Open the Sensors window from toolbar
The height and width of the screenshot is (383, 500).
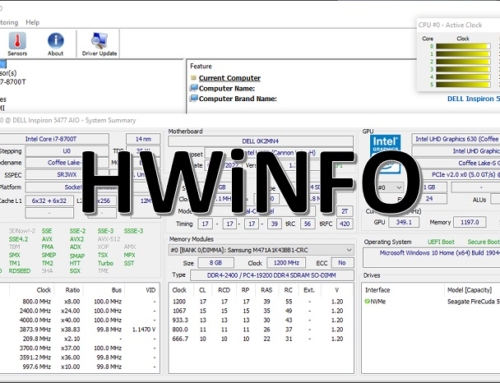pos(17,44)
